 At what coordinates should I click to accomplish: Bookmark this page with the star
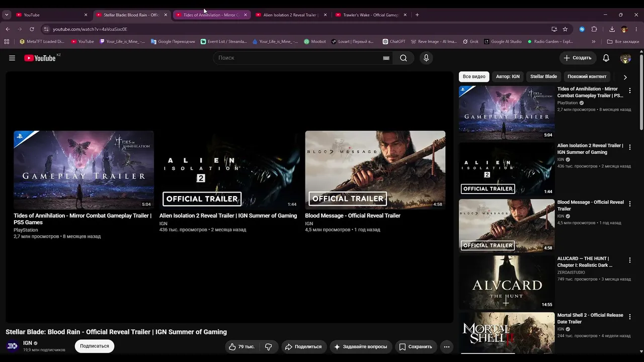pos(565,29)
